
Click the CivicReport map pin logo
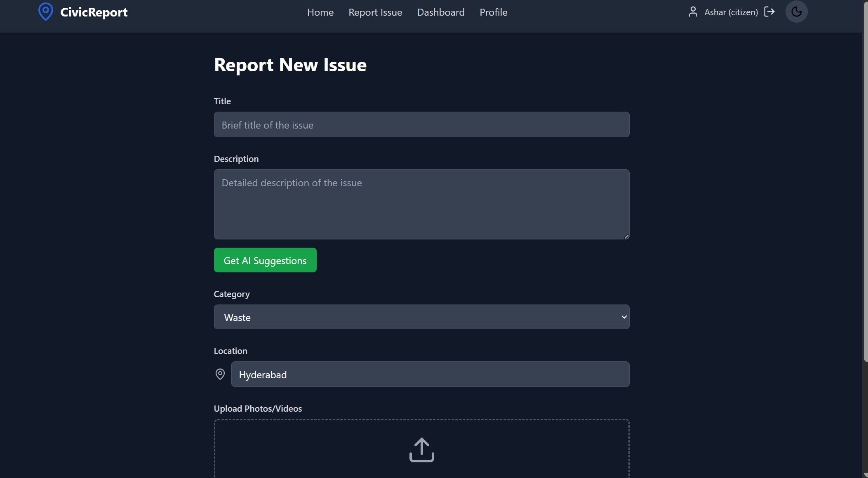click(45, 12)
